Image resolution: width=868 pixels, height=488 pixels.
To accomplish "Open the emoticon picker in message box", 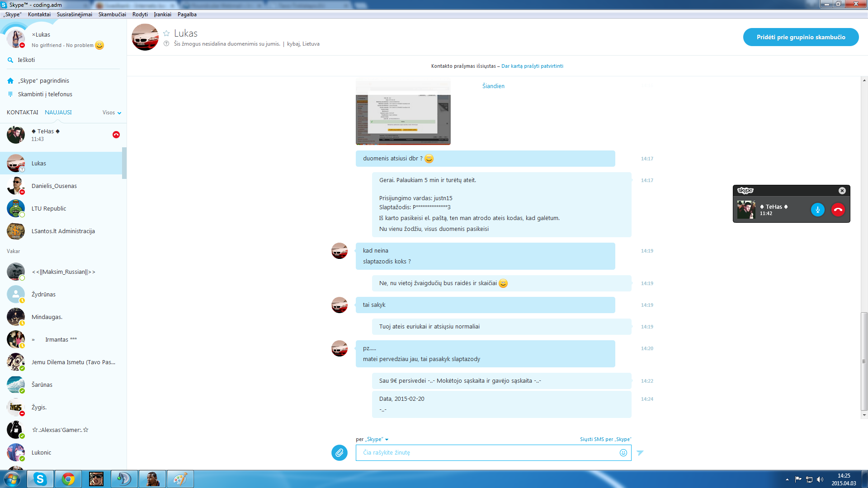I will [x=623, y=452].
